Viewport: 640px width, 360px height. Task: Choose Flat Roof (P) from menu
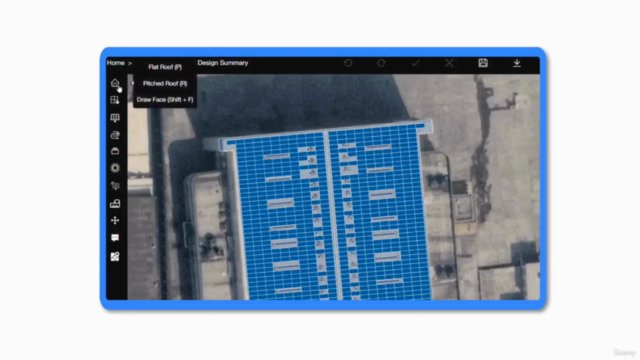[x=165, y=67]
